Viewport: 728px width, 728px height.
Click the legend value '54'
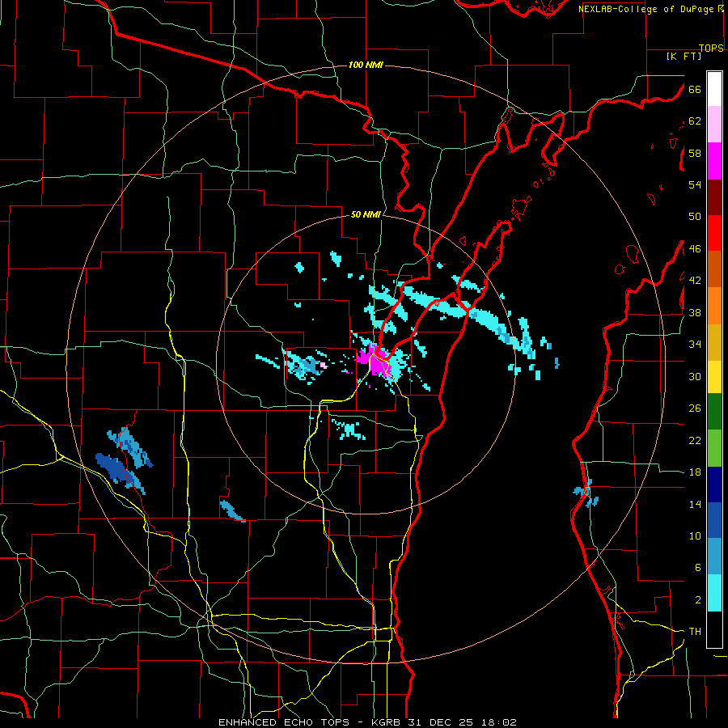tap(695, 184)
